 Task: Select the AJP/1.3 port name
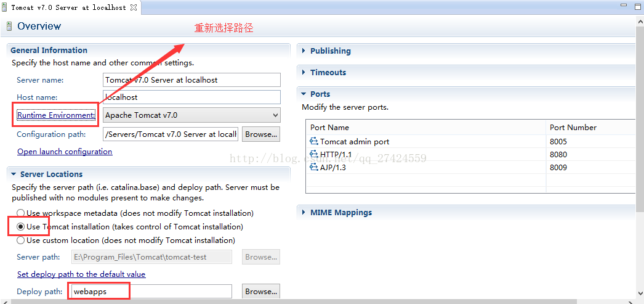point(333,167)
